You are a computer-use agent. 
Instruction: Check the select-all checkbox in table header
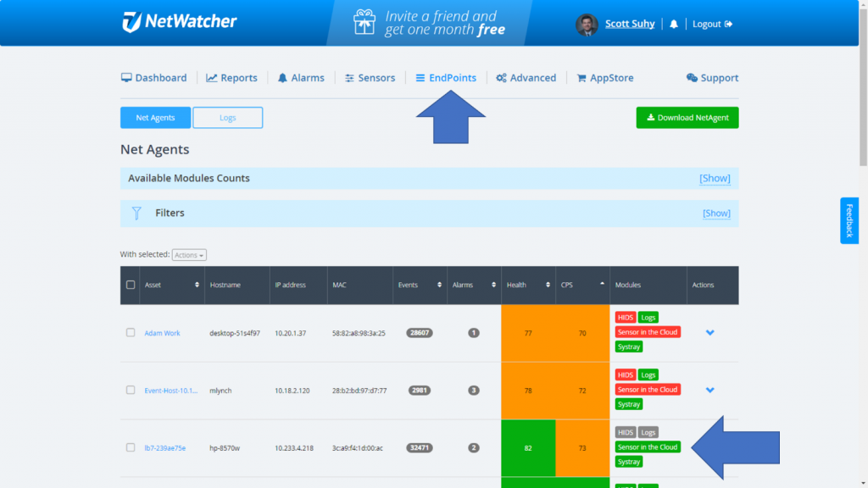point(131,285)
